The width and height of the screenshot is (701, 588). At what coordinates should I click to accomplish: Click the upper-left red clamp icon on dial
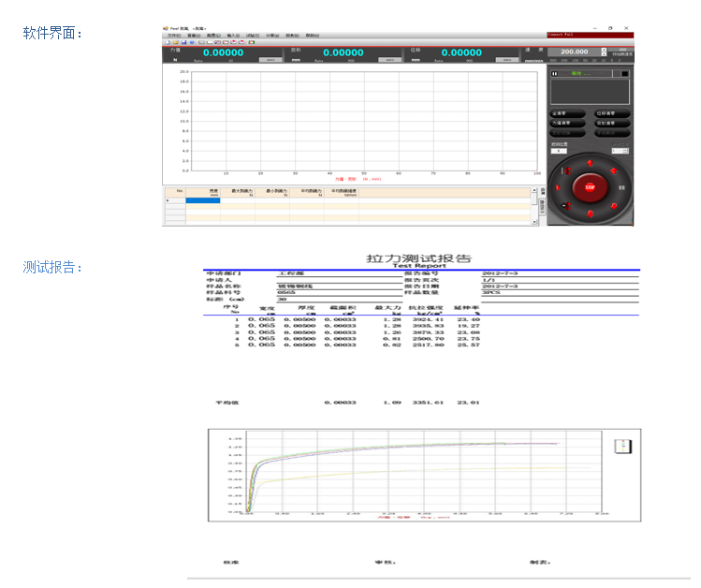click(x=567, y=170)
